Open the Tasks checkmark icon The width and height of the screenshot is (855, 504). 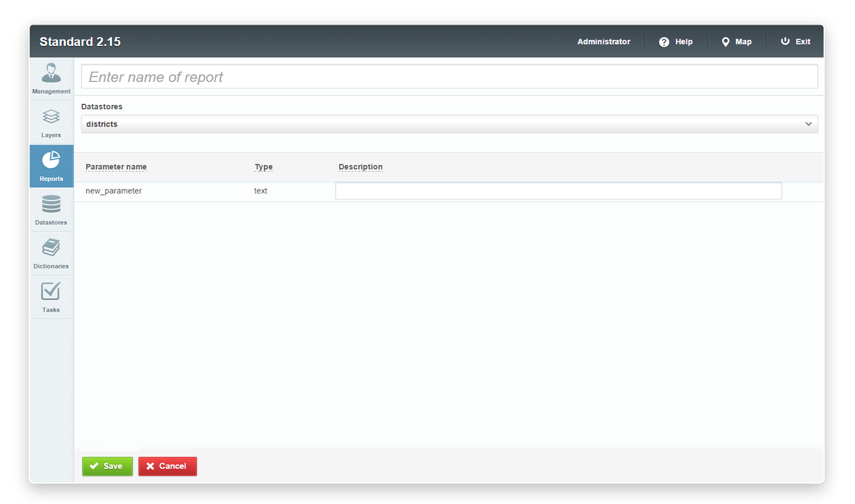coord(51,291)
